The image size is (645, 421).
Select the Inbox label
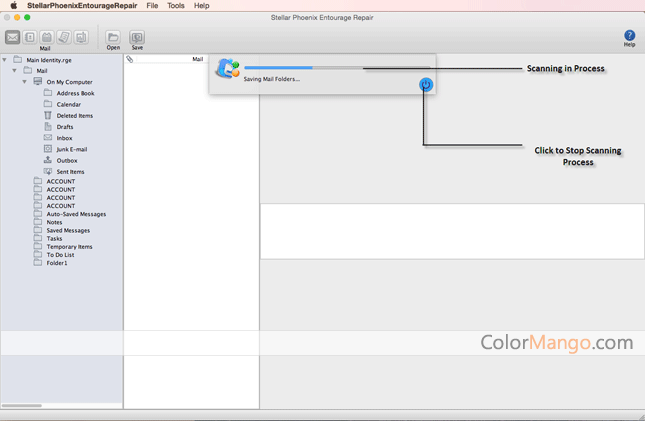pyautogui.click(x=64, y=138)
